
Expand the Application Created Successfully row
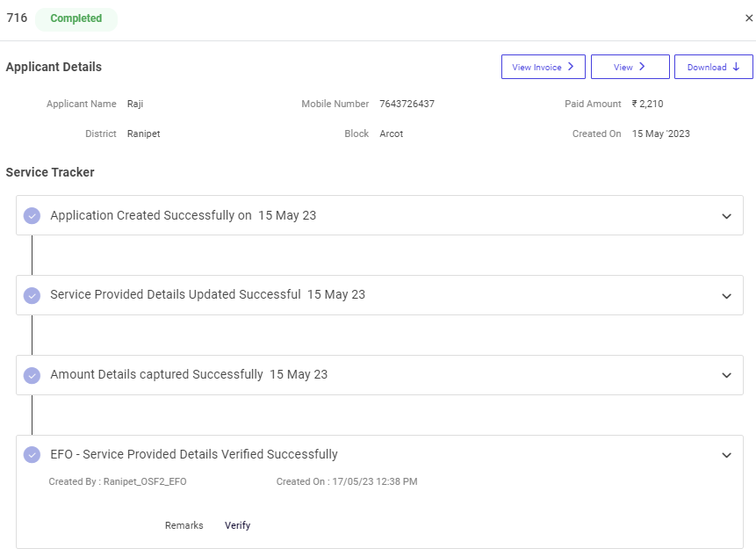[726, 216]
